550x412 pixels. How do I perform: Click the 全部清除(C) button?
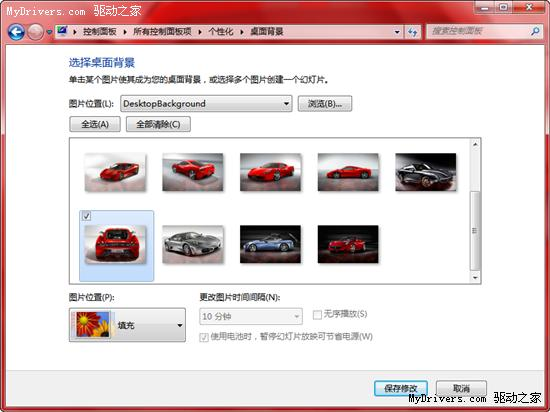point(158,124)
